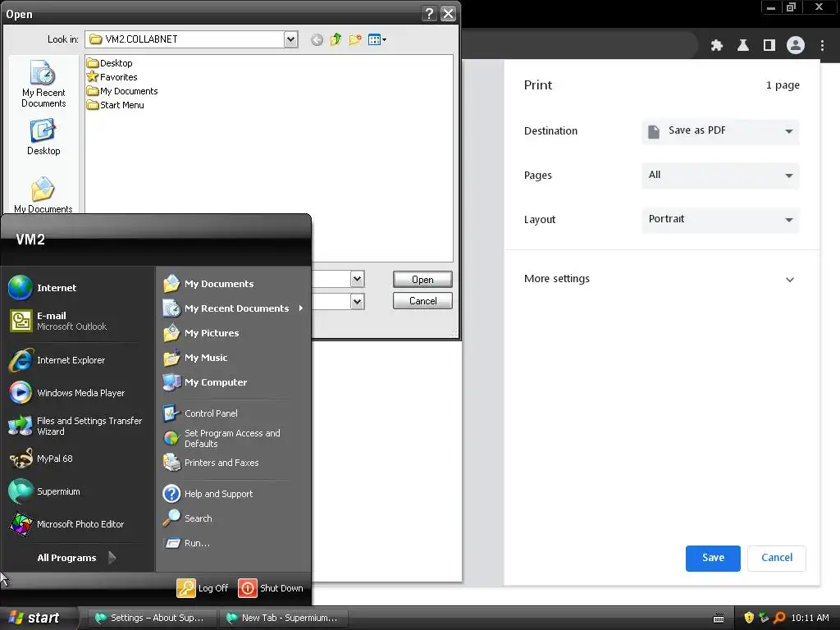Viewport: 840px width, 630px height.
Task: Click the network connection tray icon
Action: coord(764,618)
